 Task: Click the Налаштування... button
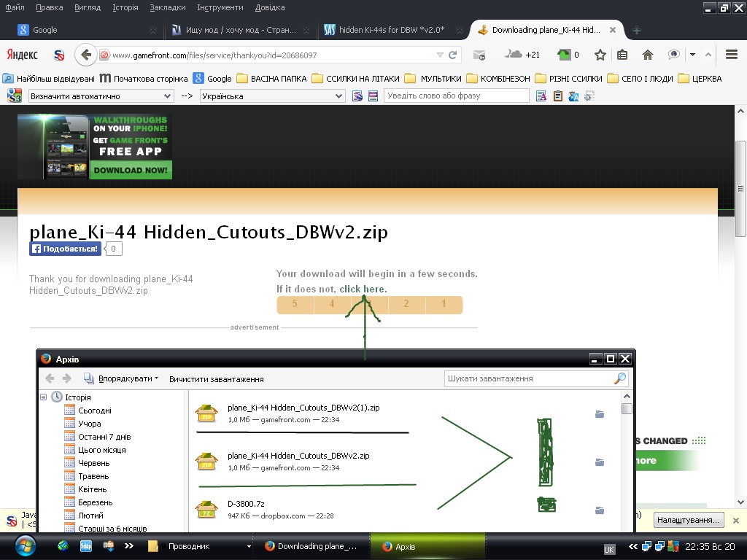pos(688,520)
